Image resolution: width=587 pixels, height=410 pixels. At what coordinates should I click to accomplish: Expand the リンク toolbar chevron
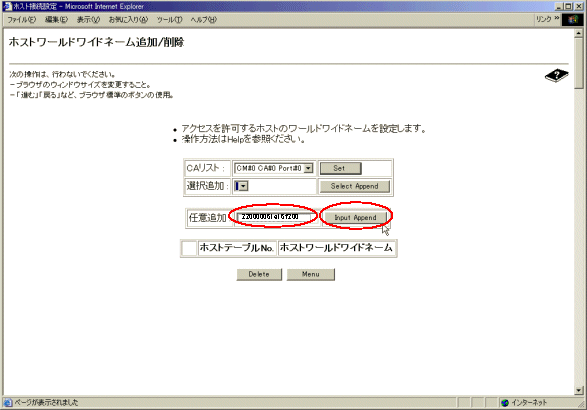[x=557, y=18]
